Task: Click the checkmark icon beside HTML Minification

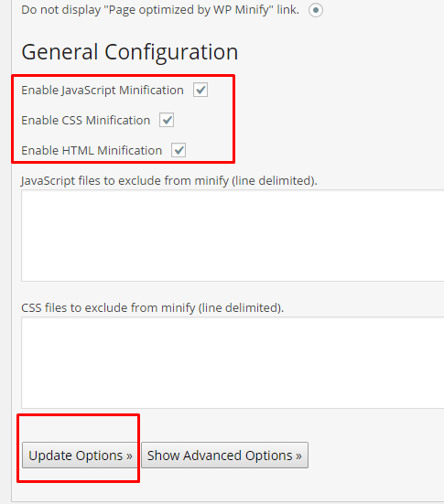Action: 179,150
